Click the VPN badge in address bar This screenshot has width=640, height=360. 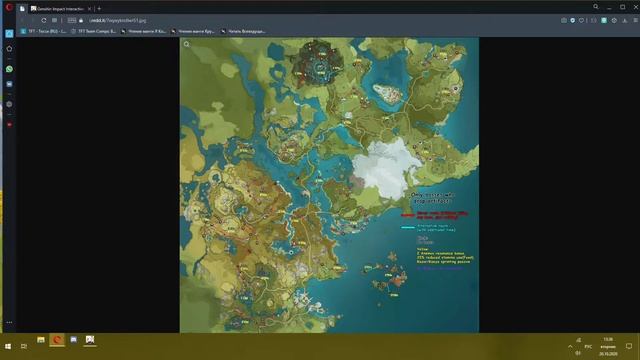click(72, 20)
